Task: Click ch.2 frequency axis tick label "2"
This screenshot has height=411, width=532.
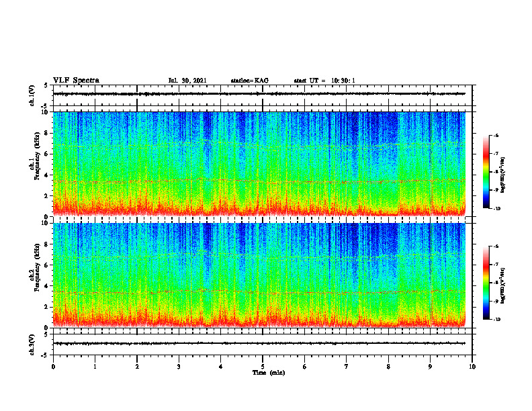Action: pos(46,307)
